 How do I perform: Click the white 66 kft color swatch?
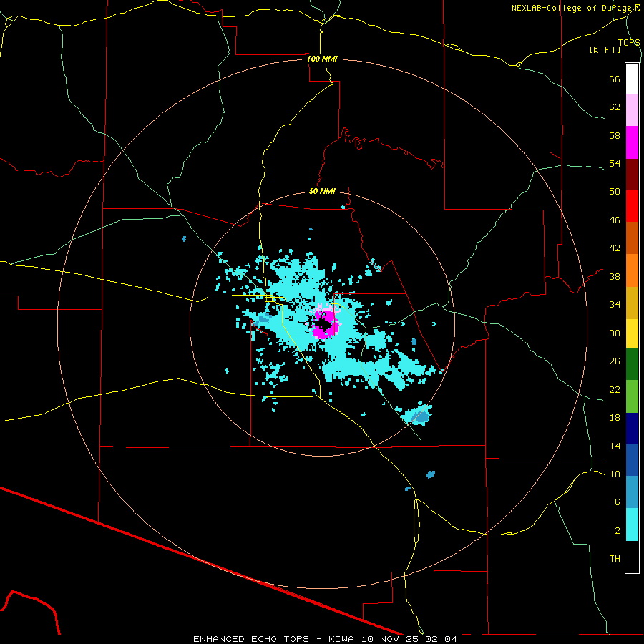[632, 79]
